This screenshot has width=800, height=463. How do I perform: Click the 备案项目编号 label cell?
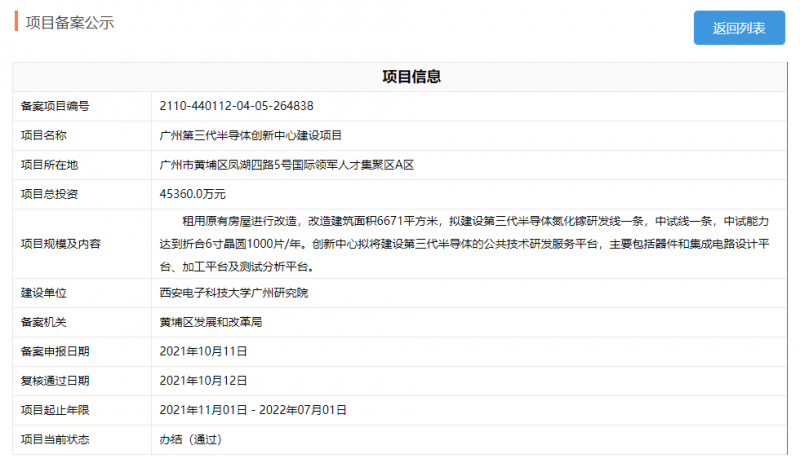(x=56, y=106)
